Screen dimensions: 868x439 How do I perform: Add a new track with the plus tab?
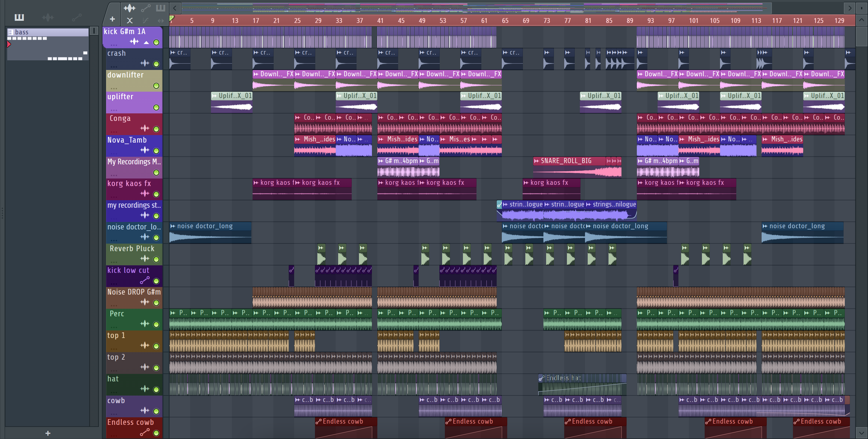[x=112, y=19]
